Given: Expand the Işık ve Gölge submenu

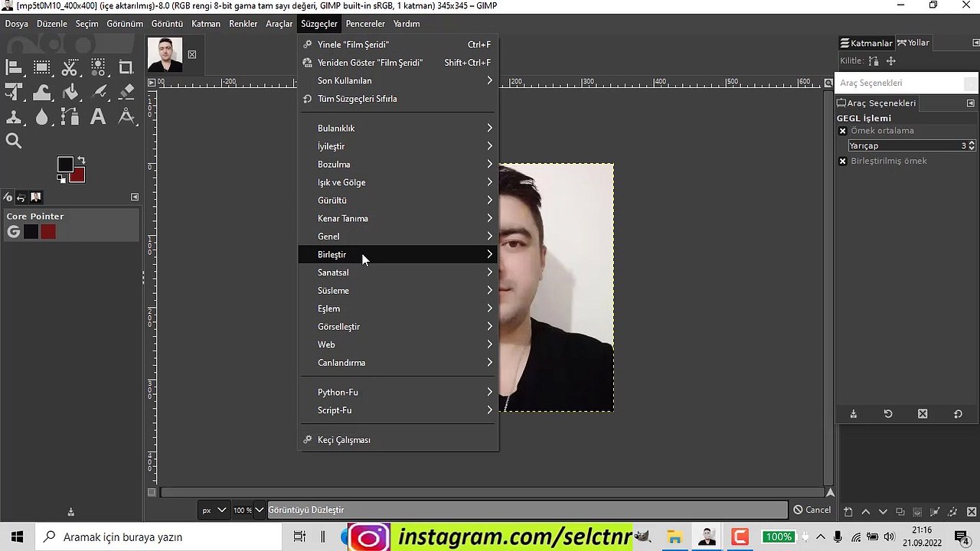Looking at the screenshot, I should pos(398,182).
